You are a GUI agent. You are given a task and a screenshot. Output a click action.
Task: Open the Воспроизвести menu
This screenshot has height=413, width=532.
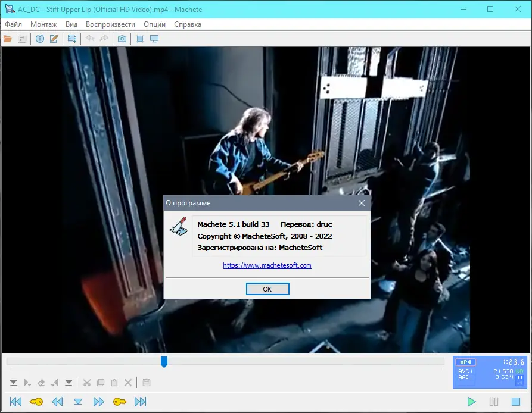pyautogui.click(x=110, y=24)
